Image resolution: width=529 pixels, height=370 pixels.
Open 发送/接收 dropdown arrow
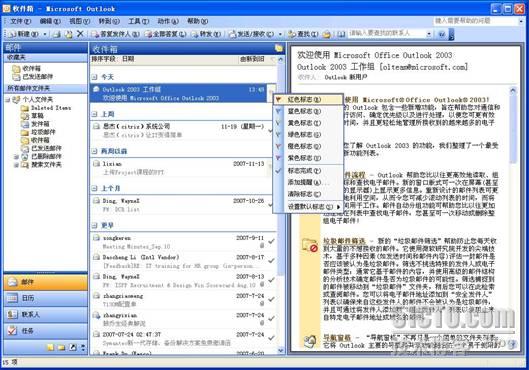(280, 34)
